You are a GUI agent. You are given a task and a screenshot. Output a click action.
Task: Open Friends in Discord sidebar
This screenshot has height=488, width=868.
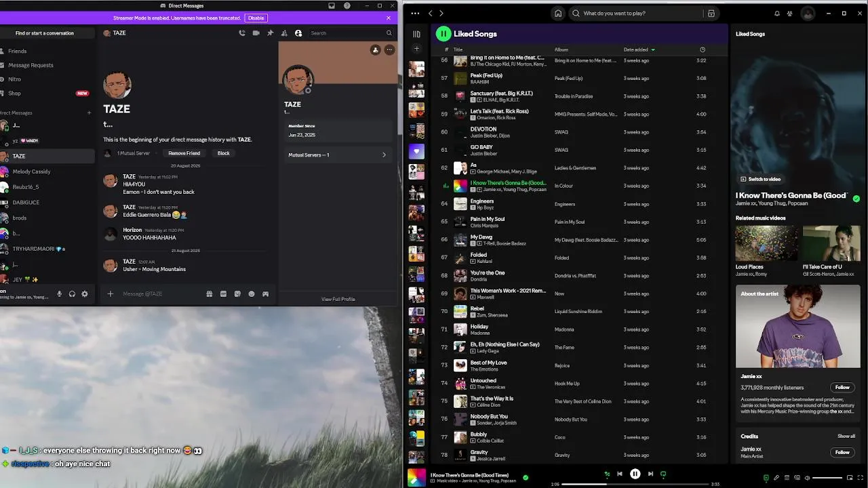point(18,51)
